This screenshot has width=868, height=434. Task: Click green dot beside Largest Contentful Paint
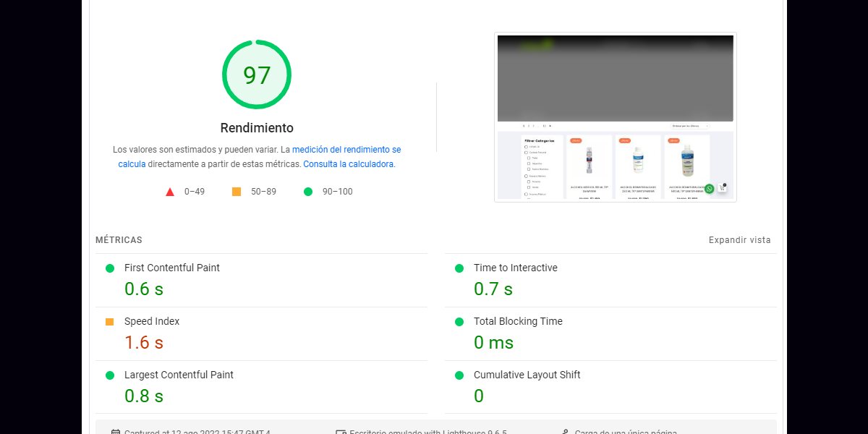(x=109, y=375)
